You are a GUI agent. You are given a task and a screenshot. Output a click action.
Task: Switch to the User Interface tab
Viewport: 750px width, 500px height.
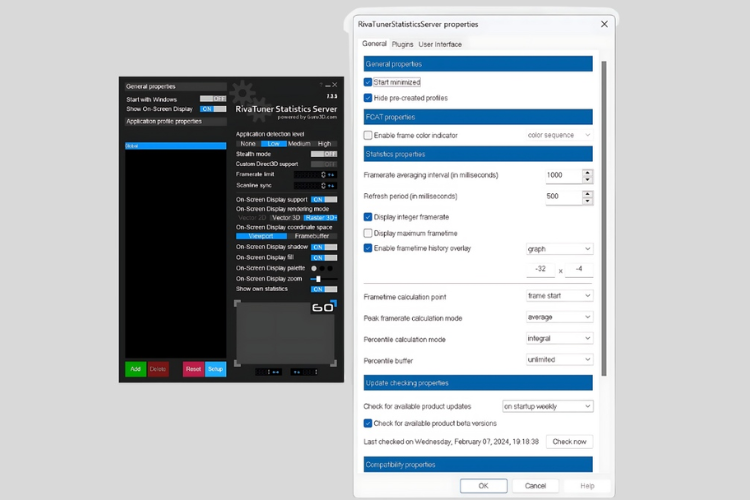(x=440, y=44)
